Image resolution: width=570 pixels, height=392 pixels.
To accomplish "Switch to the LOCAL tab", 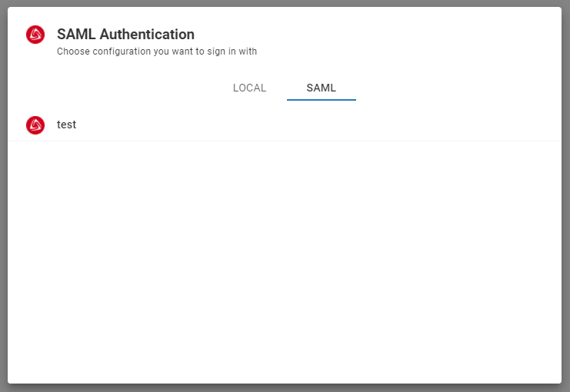I will (x=249, y=88).
